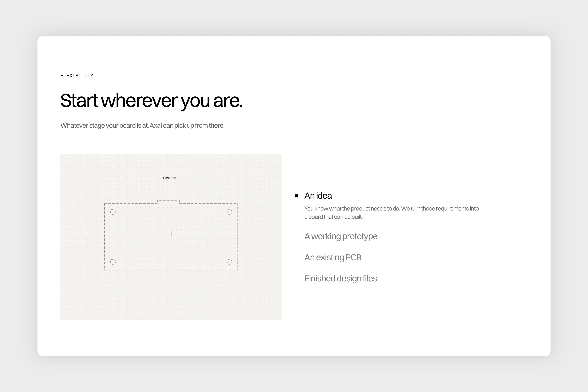Click the An idea description paragraph
The width and height of the screenshot is (588, 392).
(392, 213)
